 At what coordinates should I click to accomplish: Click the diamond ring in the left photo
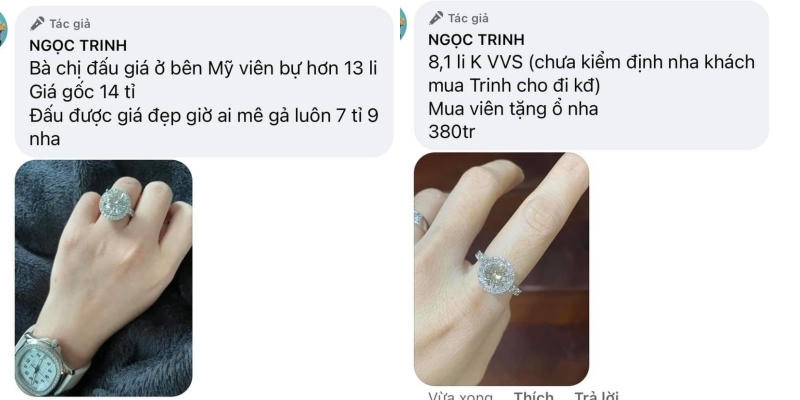click(116, 204)
